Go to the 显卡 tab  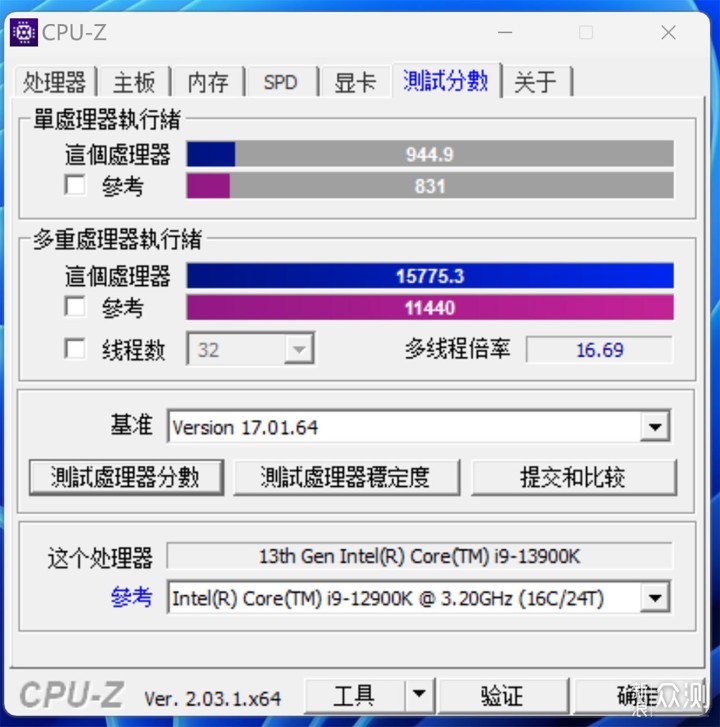click(x=355, y=82)
